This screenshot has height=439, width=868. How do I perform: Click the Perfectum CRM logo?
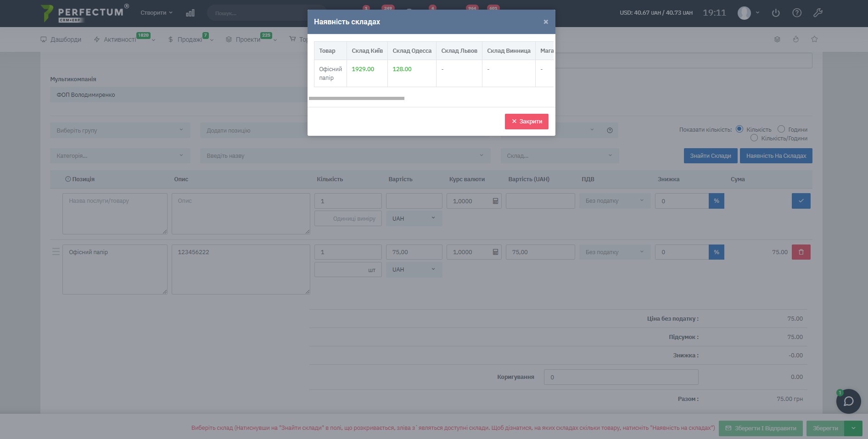[x=85, y=13]
